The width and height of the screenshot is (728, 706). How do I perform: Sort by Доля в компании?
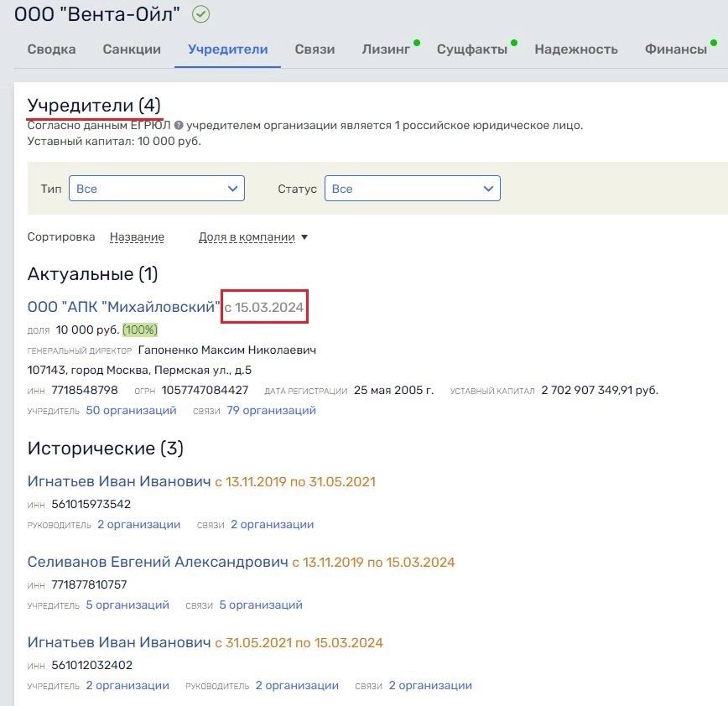[247, 236]
